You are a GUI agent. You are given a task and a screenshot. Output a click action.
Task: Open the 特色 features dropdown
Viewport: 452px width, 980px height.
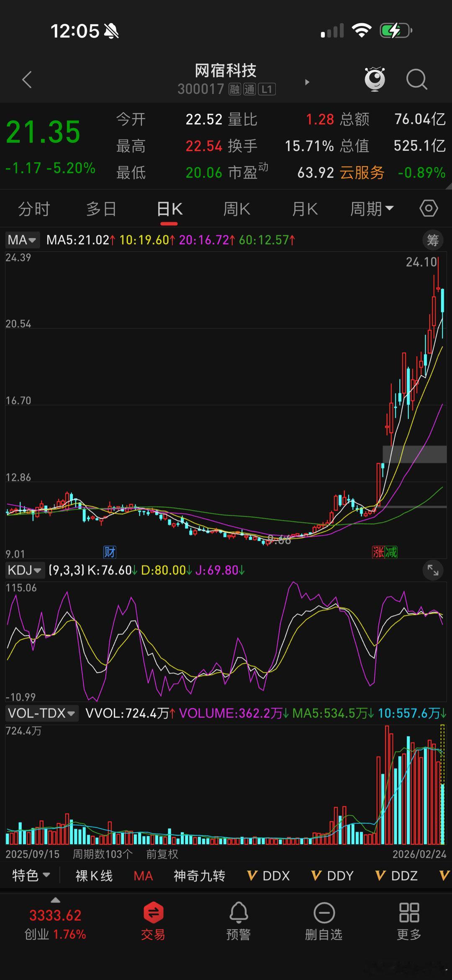(31, 876)
